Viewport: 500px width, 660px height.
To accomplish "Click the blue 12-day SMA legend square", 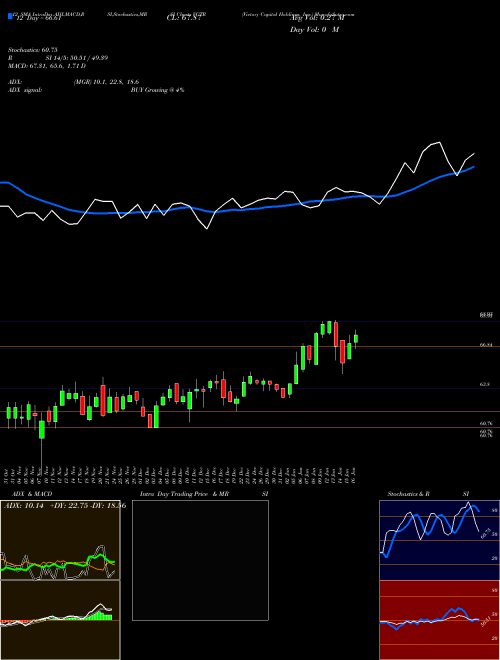I will [10, 16].
